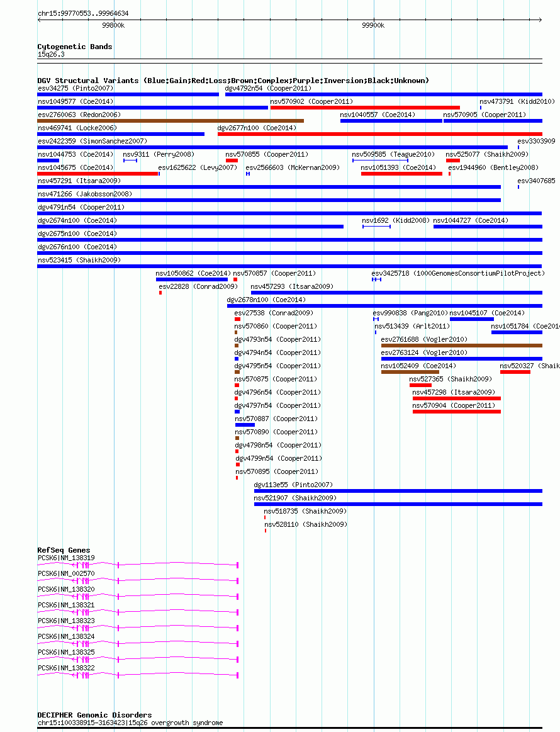Select nsv471266 (Jakobsson2008) label
The height and width of the screenshot is (732, 560).
click(85, 194)
